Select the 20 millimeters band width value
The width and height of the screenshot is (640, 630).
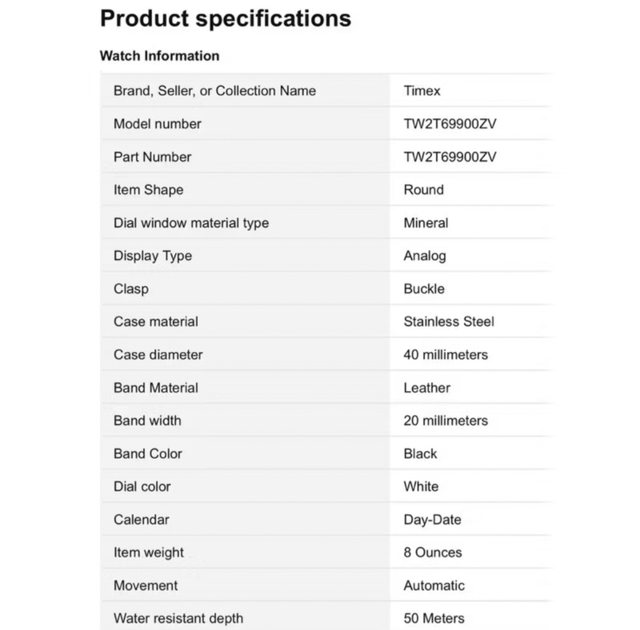(x=446, y=421)
